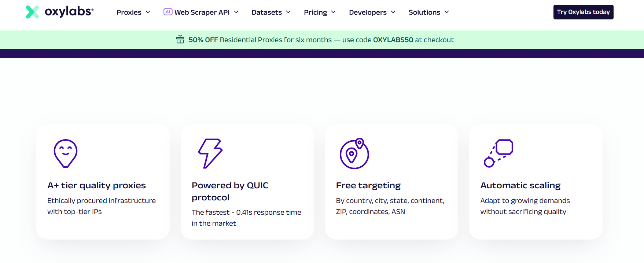Click the Try Oxylabs today button
Viewport: 644px width, 263px height.
pos(583,12)
